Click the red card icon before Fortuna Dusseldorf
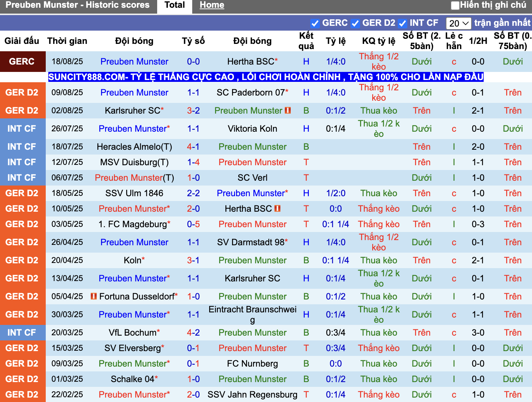 pyautogui.click(x=94, y=296)
